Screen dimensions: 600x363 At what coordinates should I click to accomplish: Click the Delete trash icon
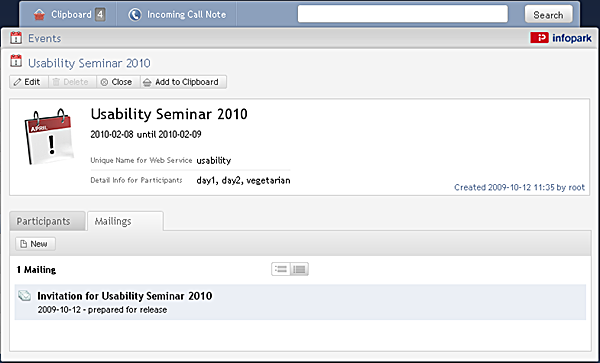tap(56, 82)
